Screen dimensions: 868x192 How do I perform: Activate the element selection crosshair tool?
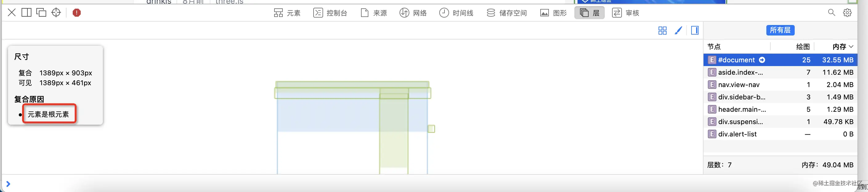click(56, 13)
